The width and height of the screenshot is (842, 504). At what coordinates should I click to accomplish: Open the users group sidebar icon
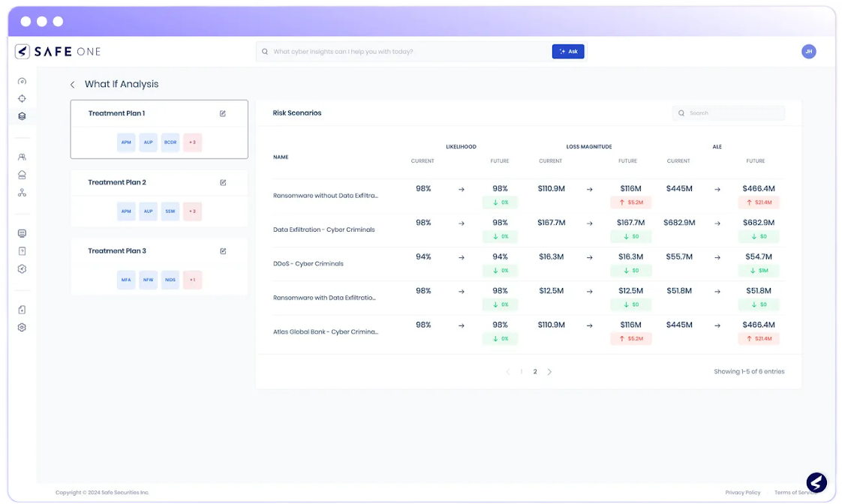point(22,157)
